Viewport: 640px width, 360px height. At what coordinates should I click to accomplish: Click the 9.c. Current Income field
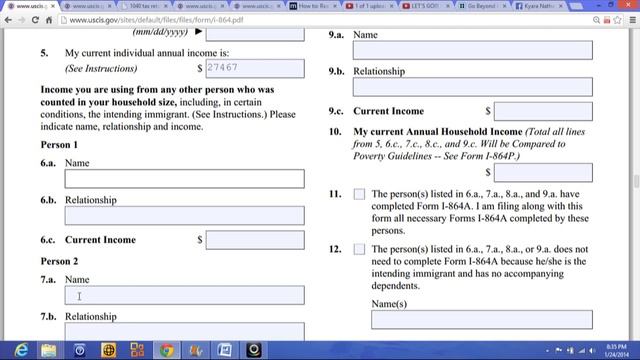point(543,111)
